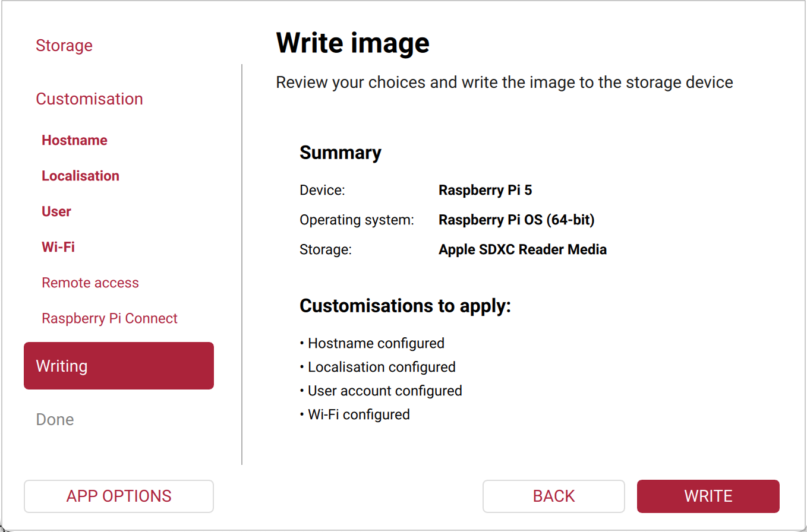
Task: Select the highlighted Writing step
Action: [118, 366]
